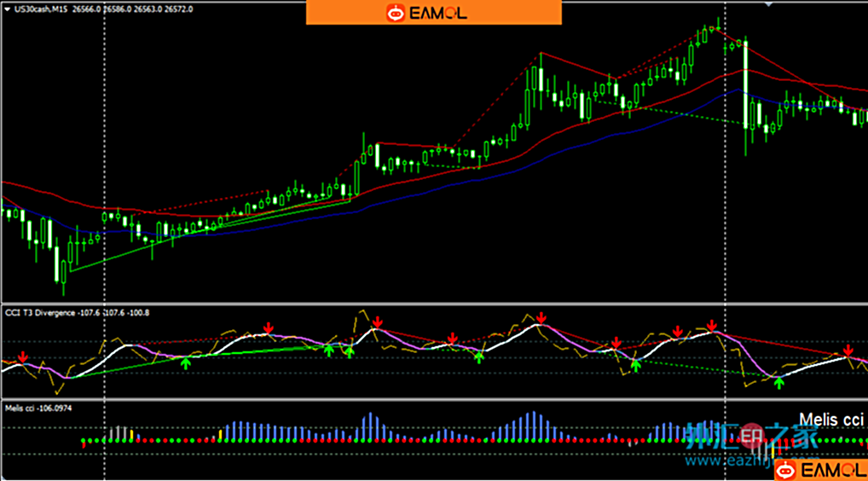The width and height of the screenshot is (868, 481).
Task: Click the first dot in Melis cci row
Action: (84, 442)
